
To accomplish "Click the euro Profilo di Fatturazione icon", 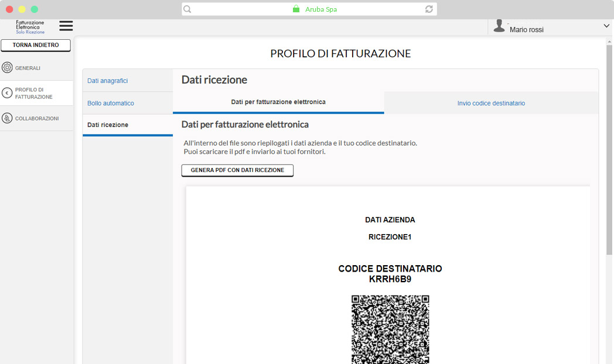I will (7, 93).
